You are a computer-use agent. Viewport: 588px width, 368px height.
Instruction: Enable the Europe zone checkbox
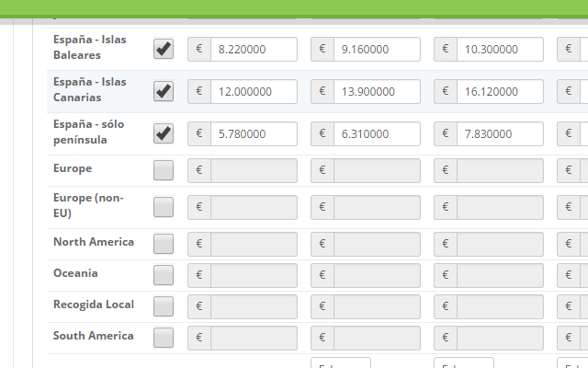(x=164, y=170)
